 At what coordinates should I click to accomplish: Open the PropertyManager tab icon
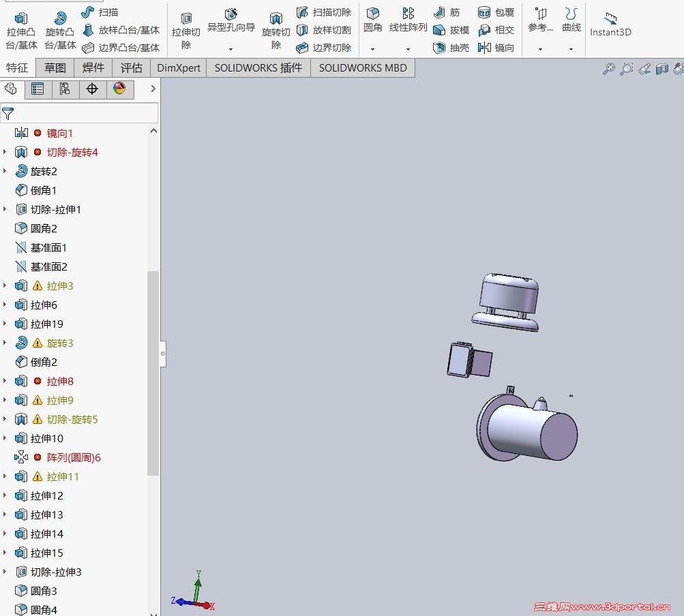38,89
